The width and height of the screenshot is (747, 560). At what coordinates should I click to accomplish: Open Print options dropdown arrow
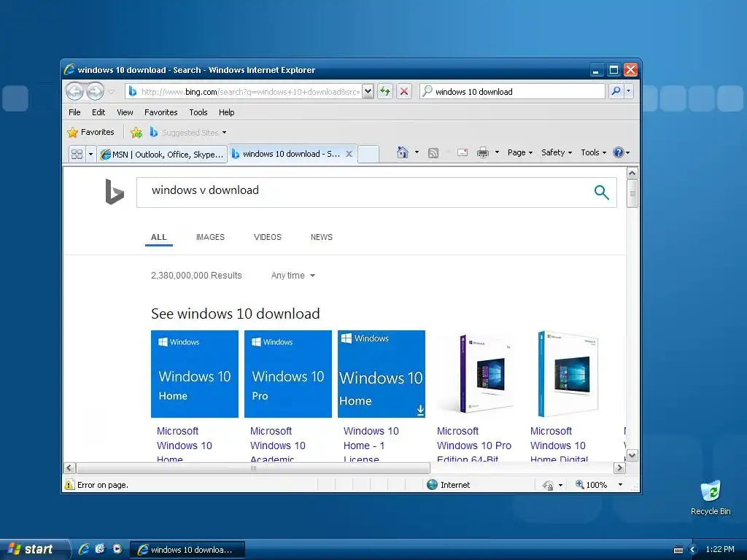pos(497,152)
